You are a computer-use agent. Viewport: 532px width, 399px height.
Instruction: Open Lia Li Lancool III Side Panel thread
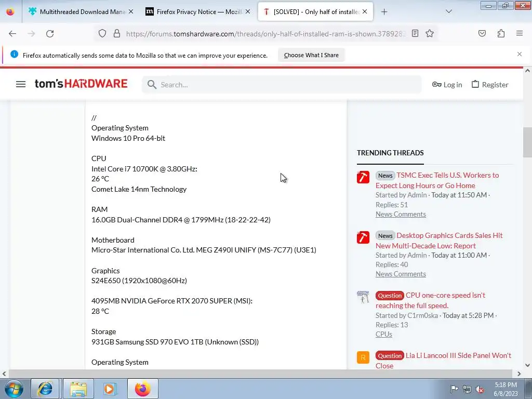tap(444, 361)
